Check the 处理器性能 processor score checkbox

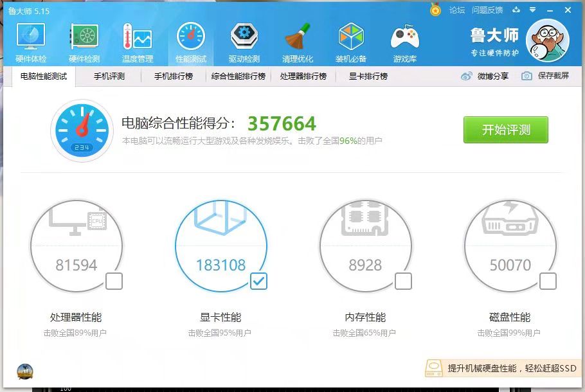[114, 281]
